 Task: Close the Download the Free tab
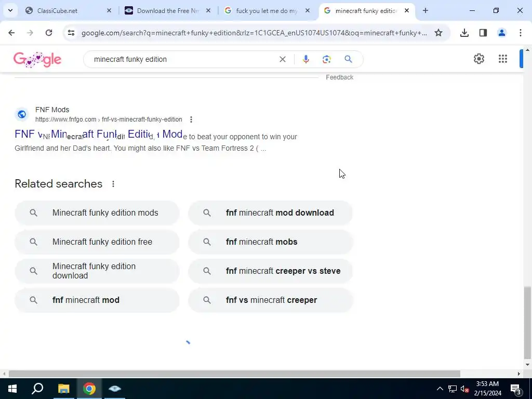click(x=208, y=10)
